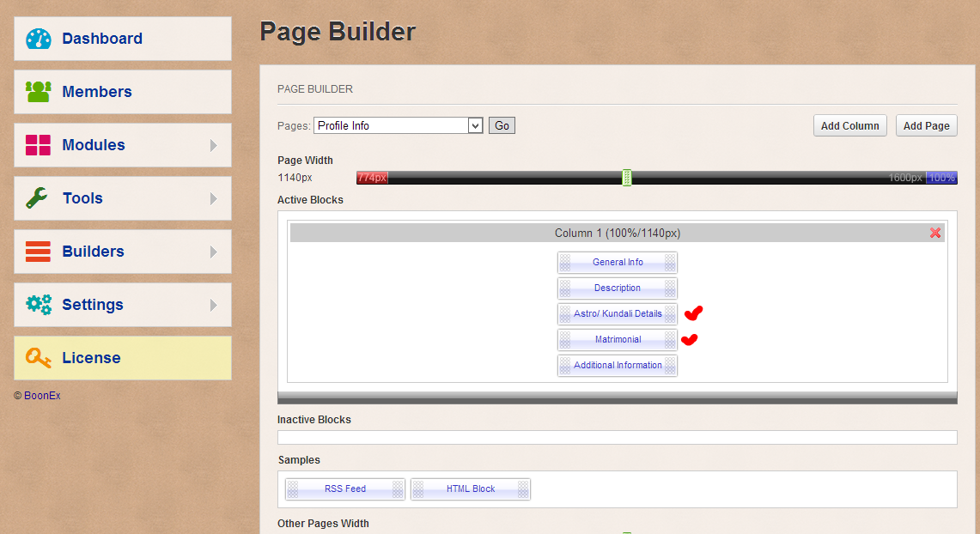Expand the Settings submenu arrow

click(x=213, y=305)
